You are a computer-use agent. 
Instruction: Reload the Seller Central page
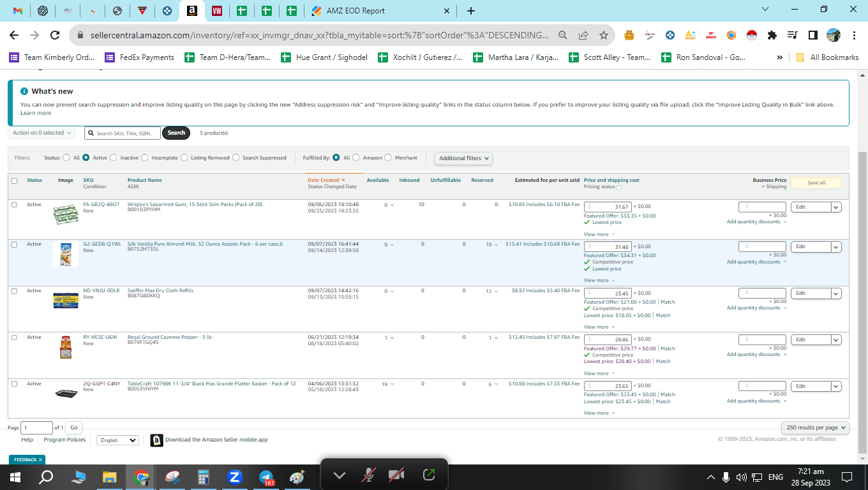[55, 36]
